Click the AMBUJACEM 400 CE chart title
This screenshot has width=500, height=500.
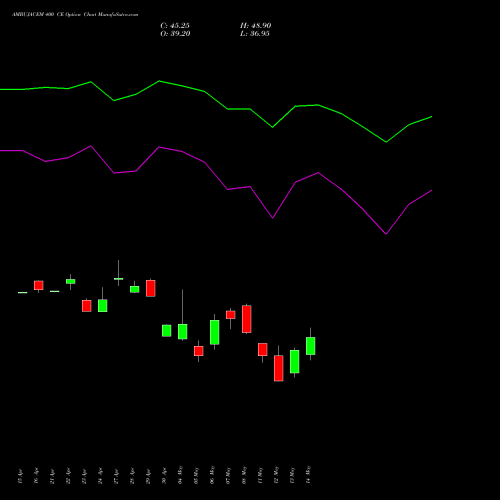pos(75,15)
